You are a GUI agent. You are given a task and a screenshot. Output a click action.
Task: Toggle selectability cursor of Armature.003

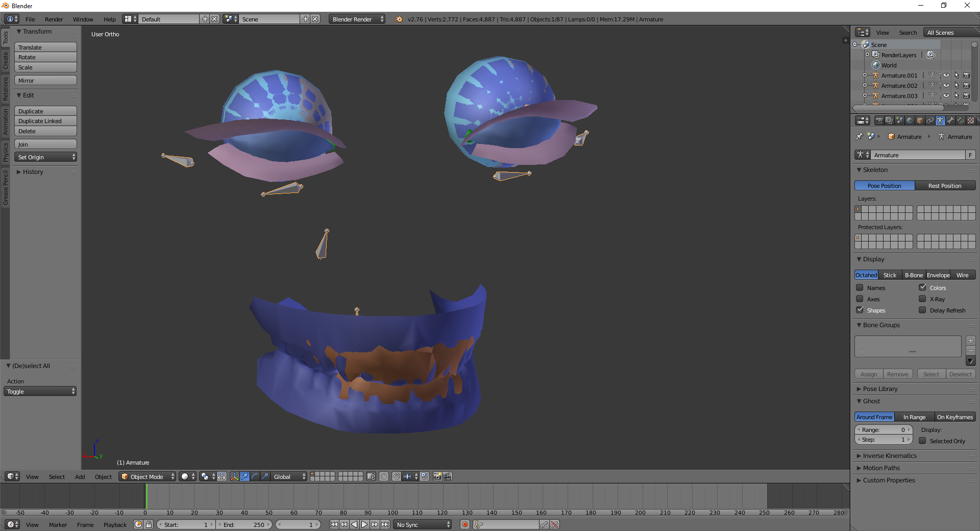tap(957, 95)
